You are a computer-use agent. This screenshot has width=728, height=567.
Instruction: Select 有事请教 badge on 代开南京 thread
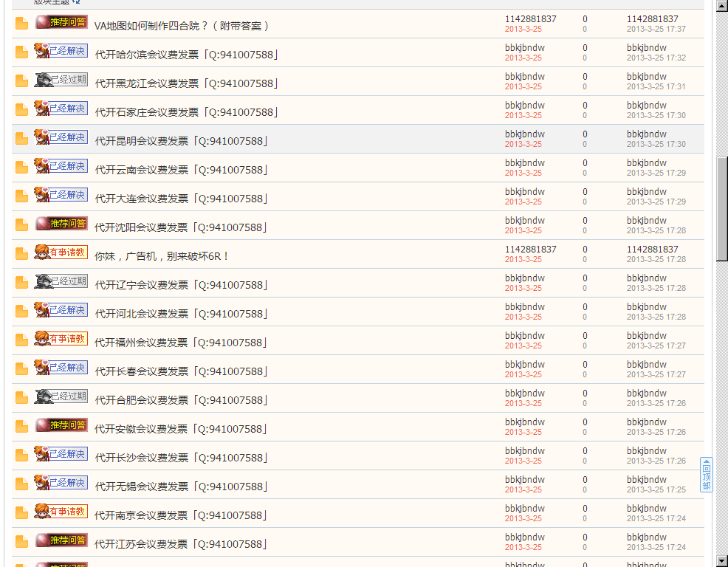point(61,512)
